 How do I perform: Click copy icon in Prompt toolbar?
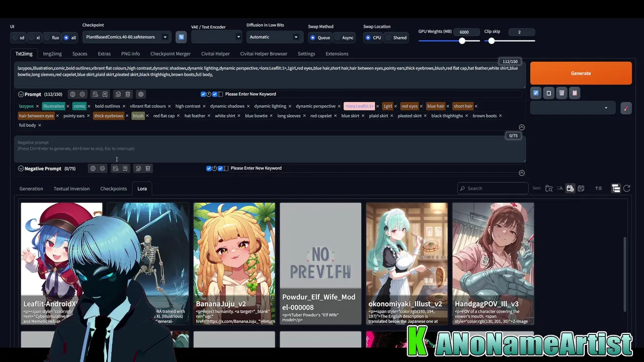tap(118, 94)
